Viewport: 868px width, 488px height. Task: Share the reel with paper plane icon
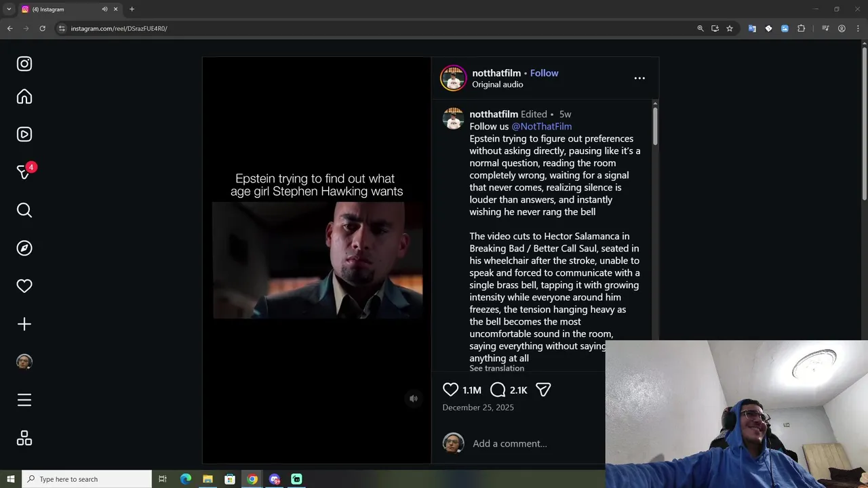click(x=543, y=389)
